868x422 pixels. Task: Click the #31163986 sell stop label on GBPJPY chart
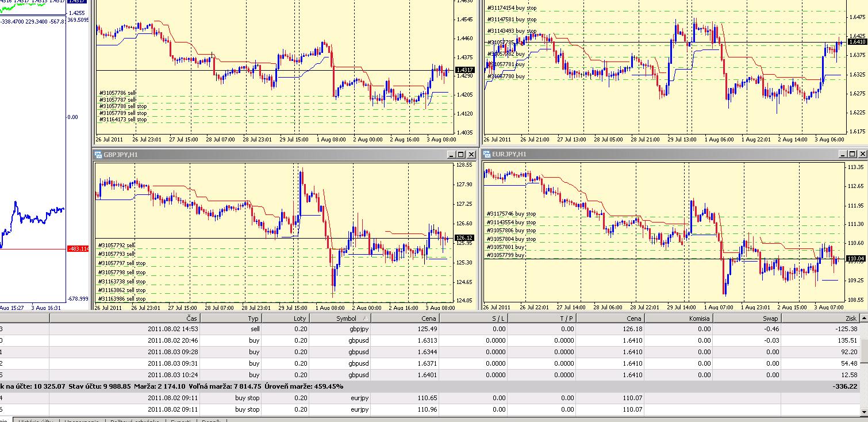122,299
